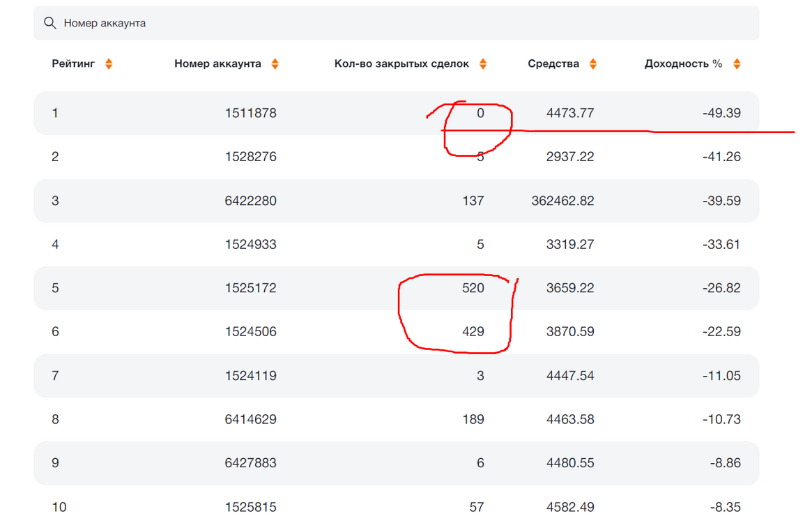
Task: Click profitability value -11.05
Action: tap(721, 375)
